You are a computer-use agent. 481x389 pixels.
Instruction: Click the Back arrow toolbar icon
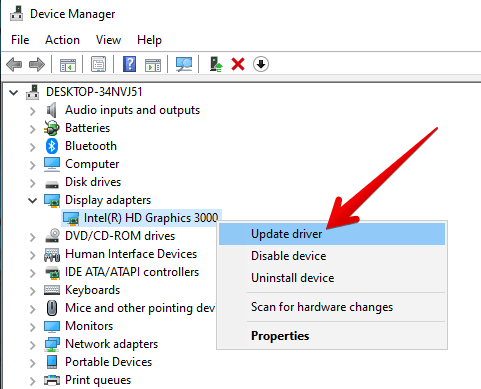[14, 64]
